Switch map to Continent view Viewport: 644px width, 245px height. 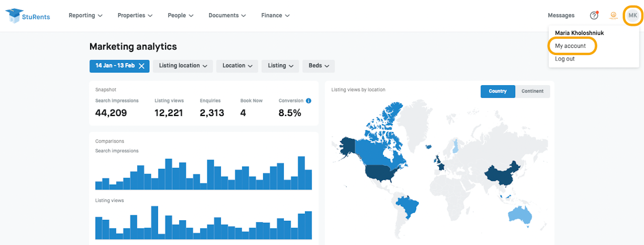[532, 91]
